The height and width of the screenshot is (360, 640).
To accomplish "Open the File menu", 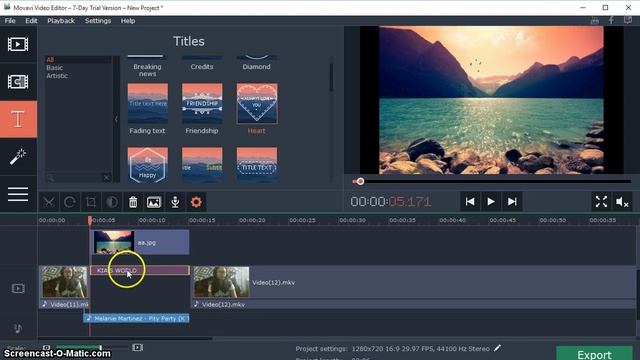I will click(10, 21).
